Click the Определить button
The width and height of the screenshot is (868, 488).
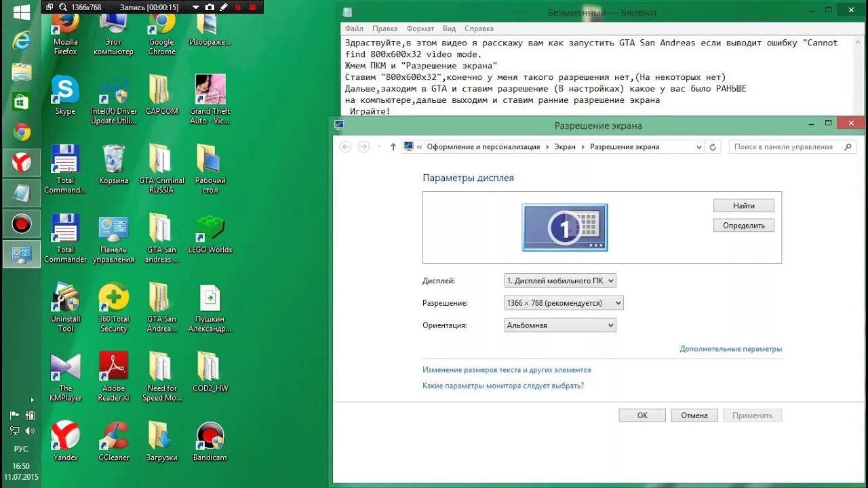pyautogui.click(x=744, y=226)
